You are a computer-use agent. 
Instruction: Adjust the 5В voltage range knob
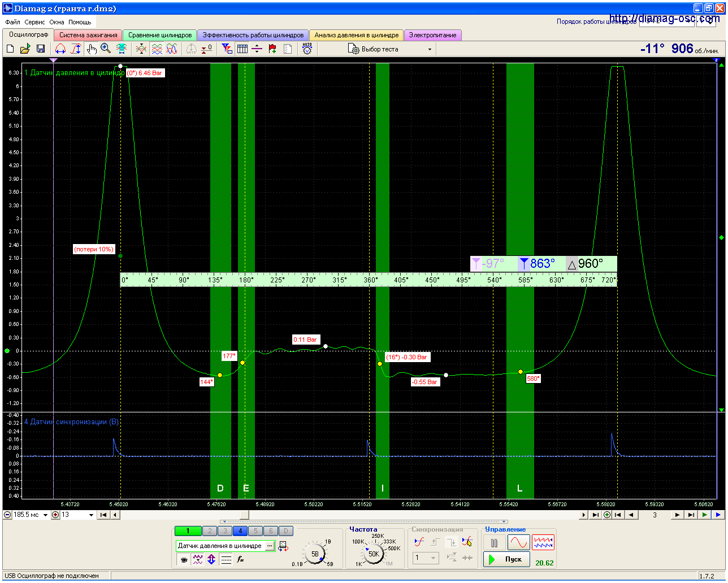coord(315,554)
